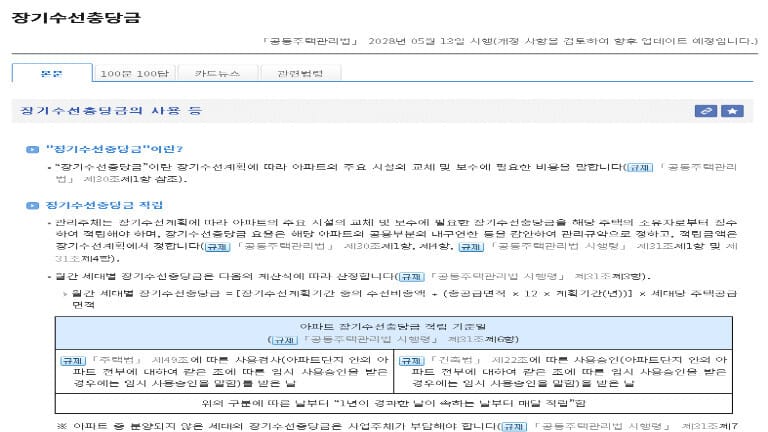
Task: Click table row 1년이 경과한 날이 속하는 달부터 매달 적립
Action: [x=393, y=404]
